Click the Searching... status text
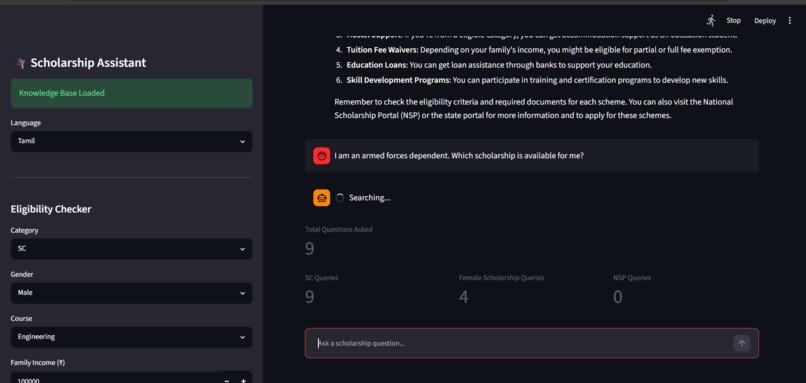 [370, 198]
